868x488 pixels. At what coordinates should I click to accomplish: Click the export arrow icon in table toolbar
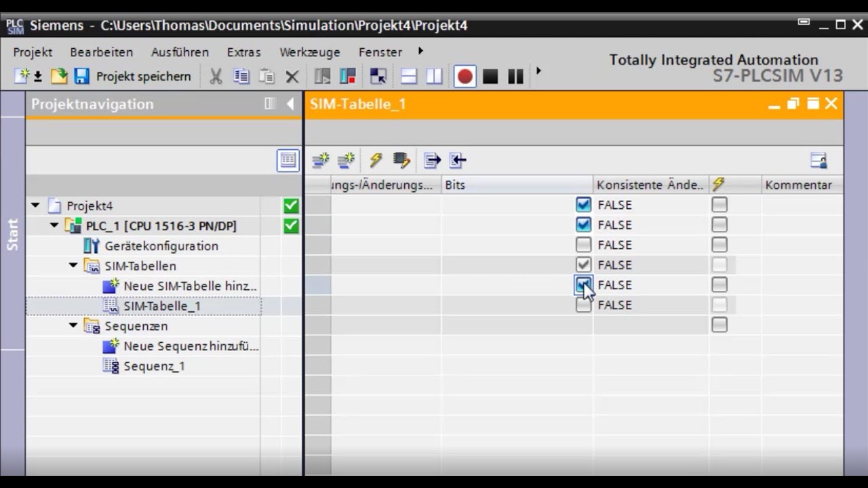click(432, 160)
